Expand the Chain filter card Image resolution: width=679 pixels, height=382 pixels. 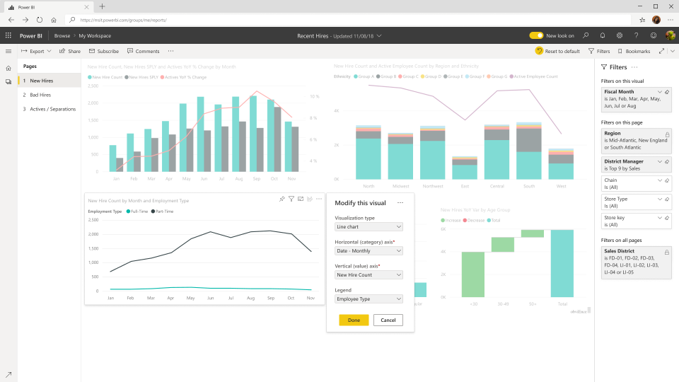[x=660, y=180]
